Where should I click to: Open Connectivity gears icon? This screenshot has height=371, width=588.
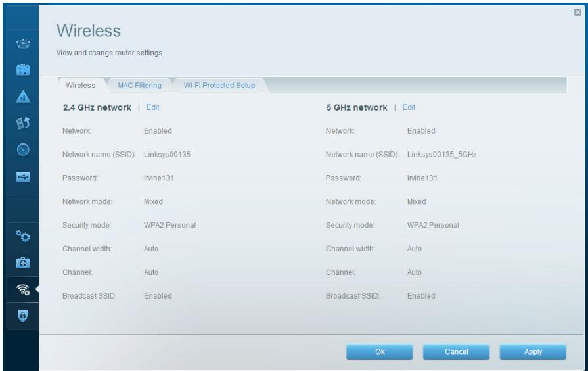click(x=23, y=236)
